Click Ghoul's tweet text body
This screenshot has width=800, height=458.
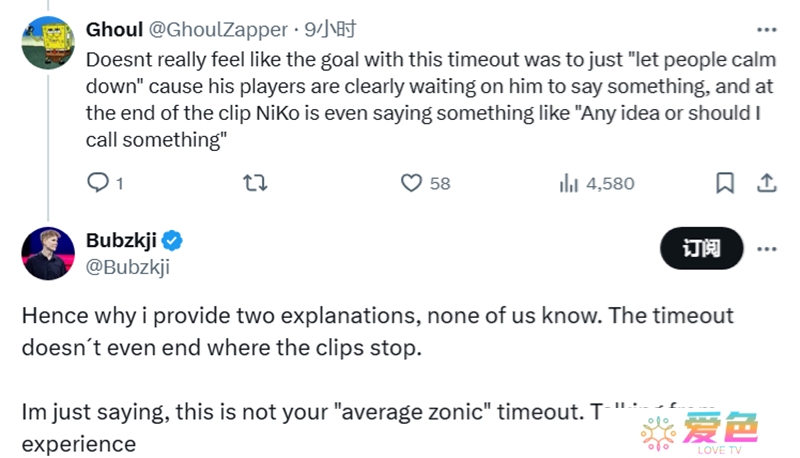tap(431, 99)
